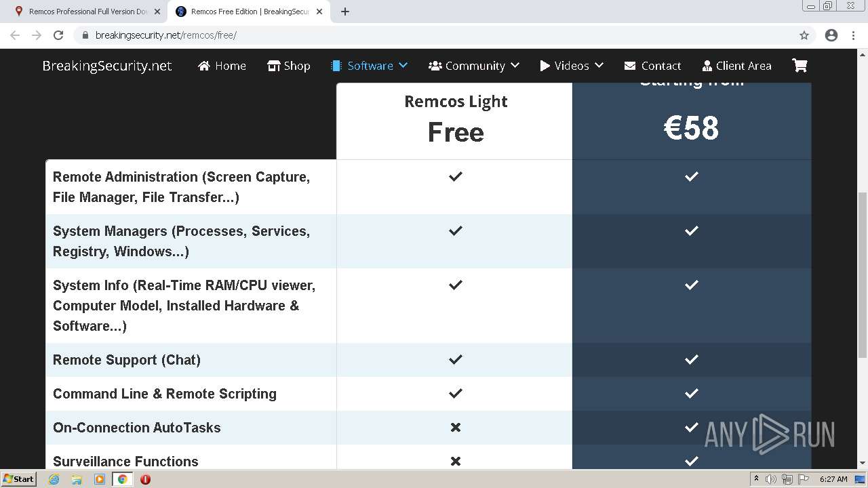This screenshot has width=868, height=488.
Task: Open the shopping cart icon
Action: click(800, 66)
